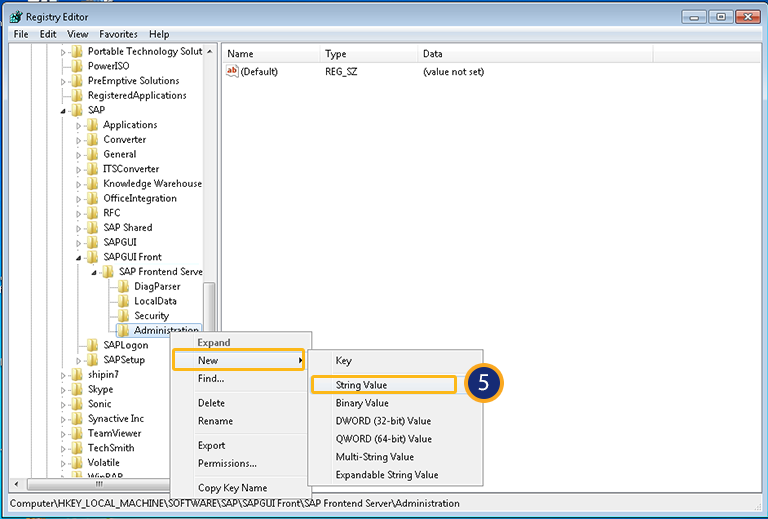Expand the Applications key arrow

79,125
